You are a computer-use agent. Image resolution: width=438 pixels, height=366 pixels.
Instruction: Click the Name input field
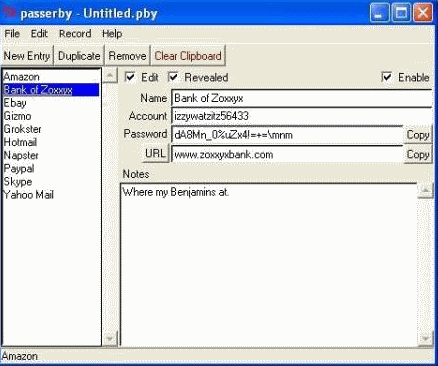302,98
